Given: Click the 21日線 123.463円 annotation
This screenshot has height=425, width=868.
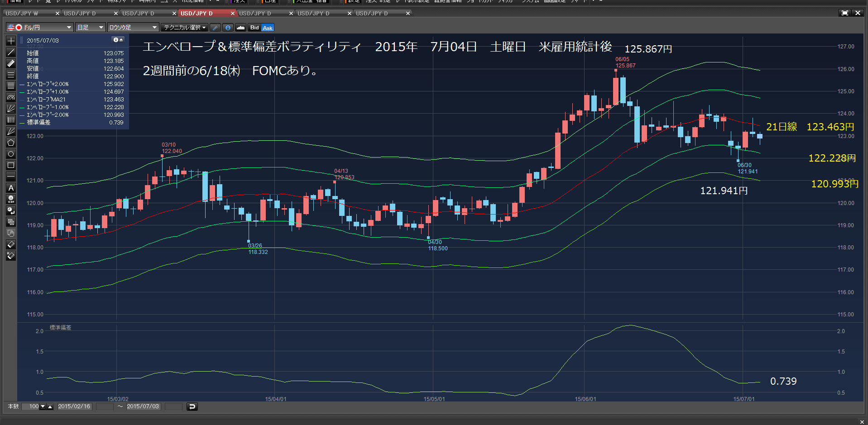Looking at the screenshot, I should tap(810, 127).
